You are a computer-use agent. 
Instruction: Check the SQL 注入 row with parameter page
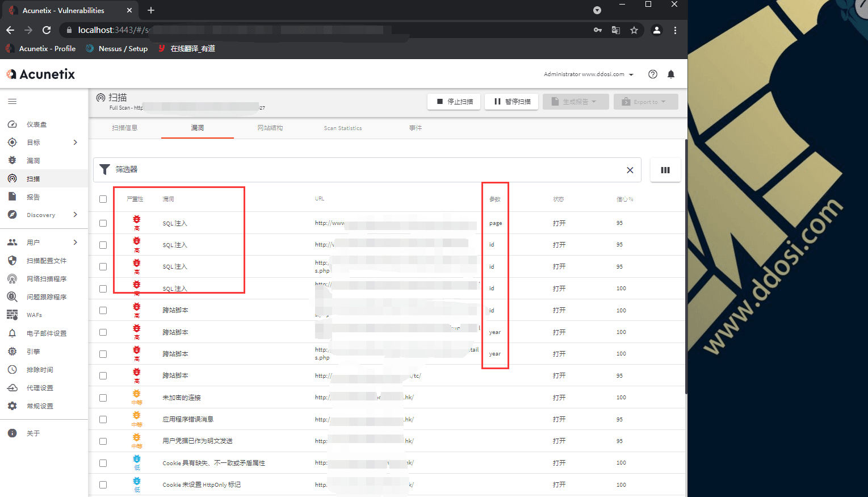[103, 223]
